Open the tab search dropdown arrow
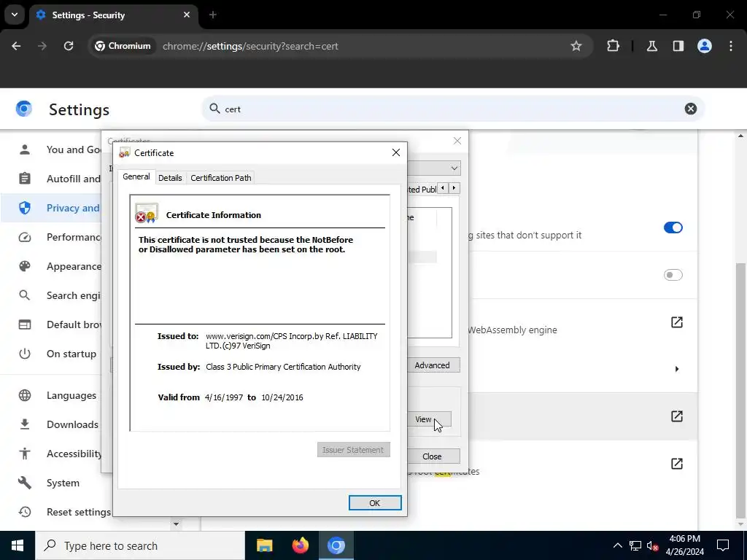The image size is (747, 560). point(15,15)
